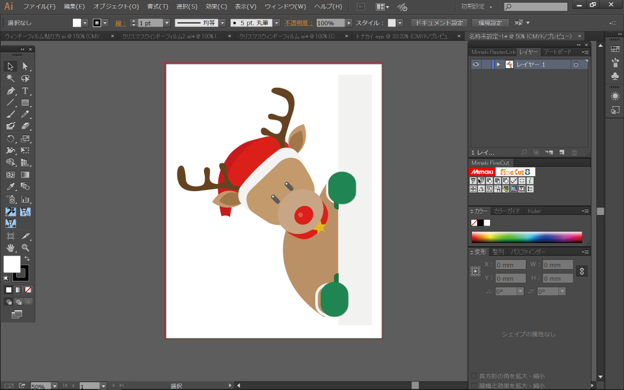Screen dimensions: 624x390
Task: Select the Column Graph tool
Action: [25, 199]
